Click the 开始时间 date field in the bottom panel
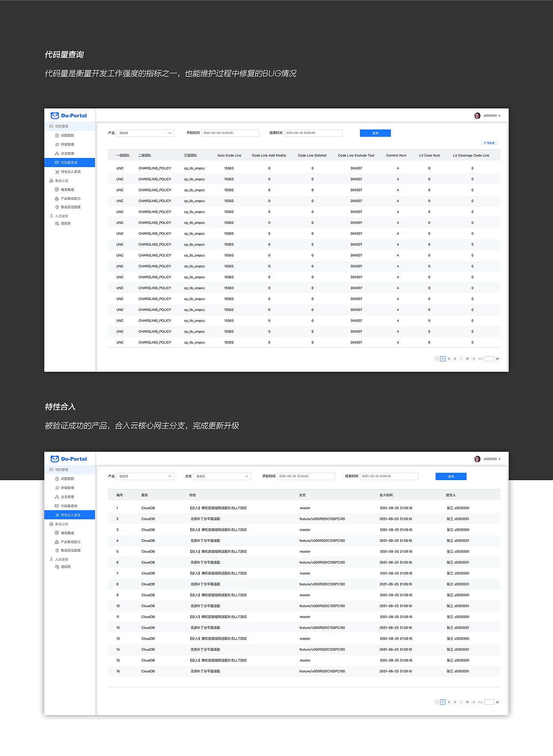Image resolution: width=553 pixels, height=756 pixels. tap(306, 476)
